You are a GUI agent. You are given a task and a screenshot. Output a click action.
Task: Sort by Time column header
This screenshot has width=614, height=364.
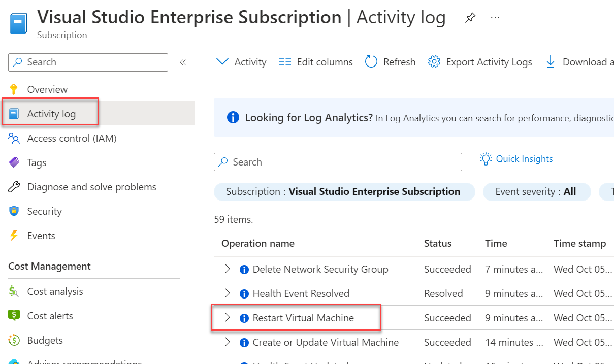tap(496, 243)
